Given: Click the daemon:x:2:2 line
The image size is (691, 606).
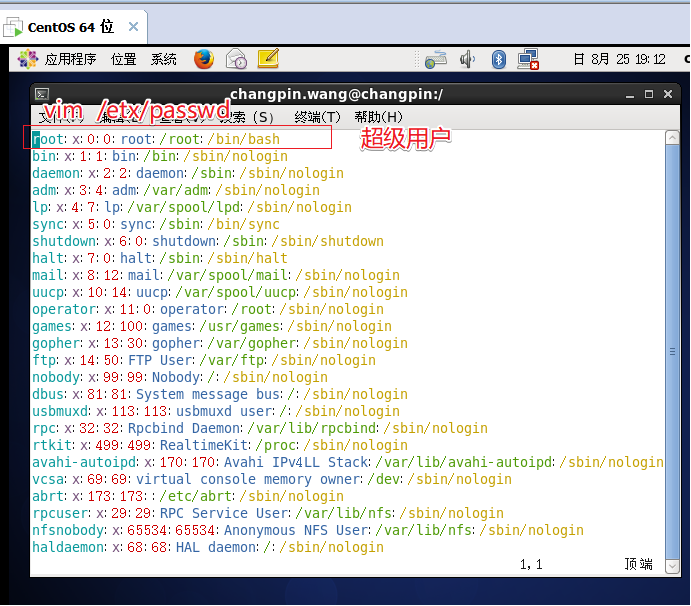Looking at the screenshot, I should point(188,173).
